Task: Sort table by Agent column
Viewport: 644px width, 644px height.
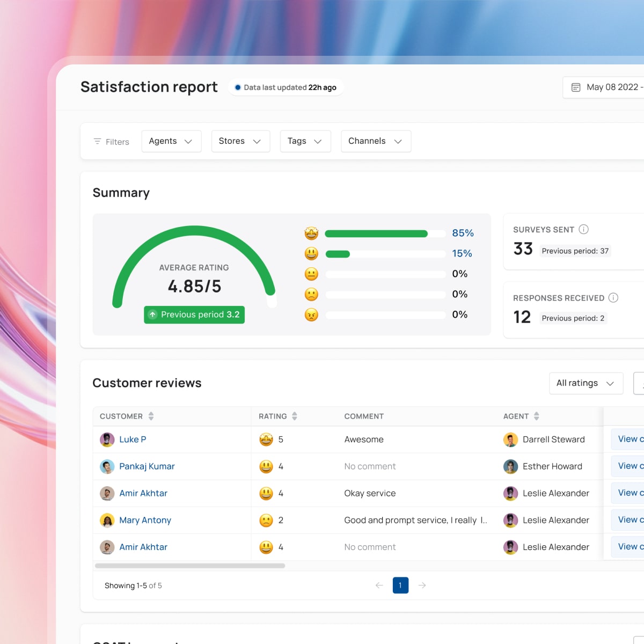Action: pyautogui.click(x=536, y=416)
